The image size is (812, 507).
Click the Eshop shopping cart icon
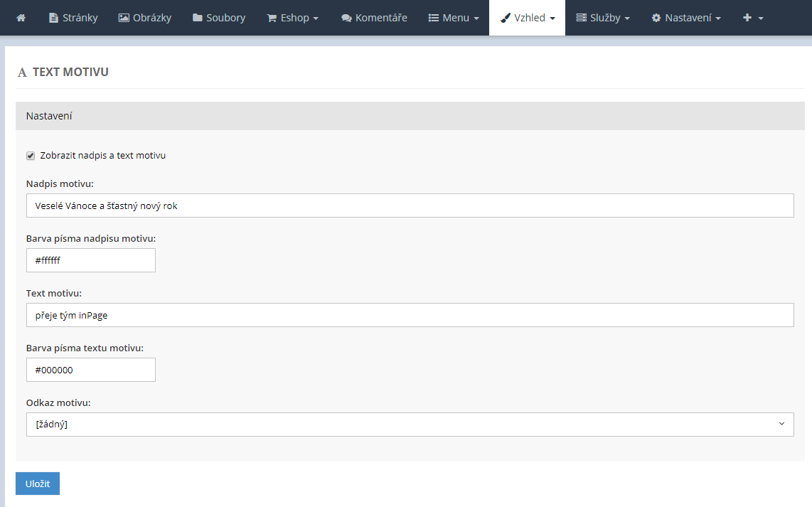click(x=272, y=18)
